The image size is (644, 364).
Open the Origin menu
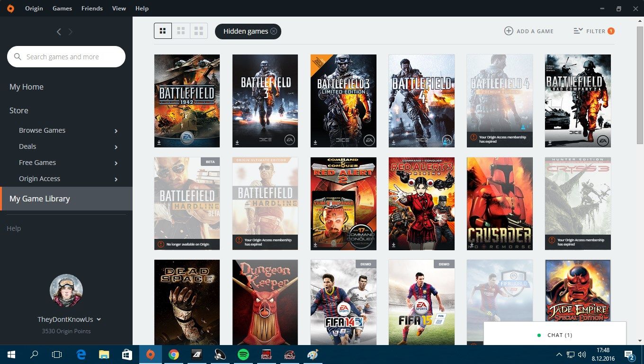click(34, 9)
